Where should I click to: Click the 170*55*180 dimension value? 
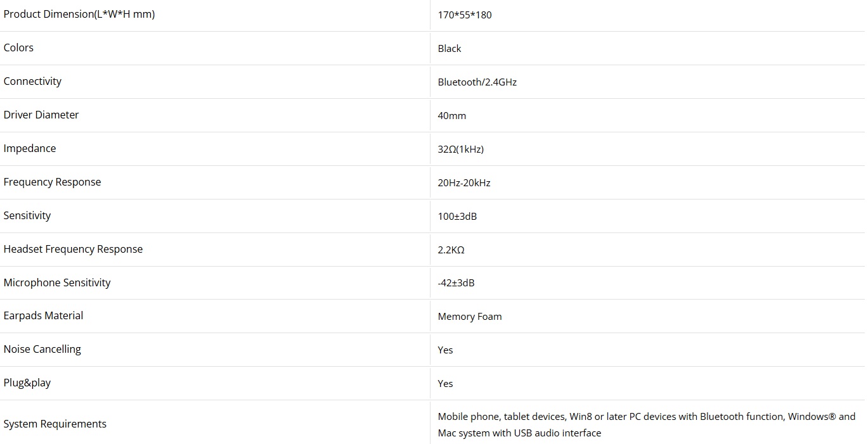tap(465, 15)
